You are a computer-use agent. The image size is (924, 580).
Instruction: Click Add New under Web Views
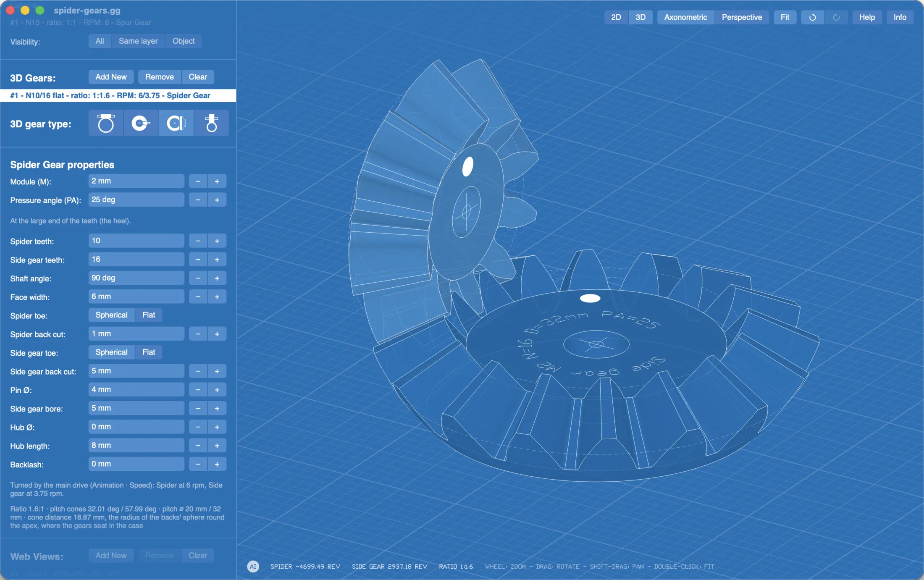pyautogui.click(x=111, y=556)
